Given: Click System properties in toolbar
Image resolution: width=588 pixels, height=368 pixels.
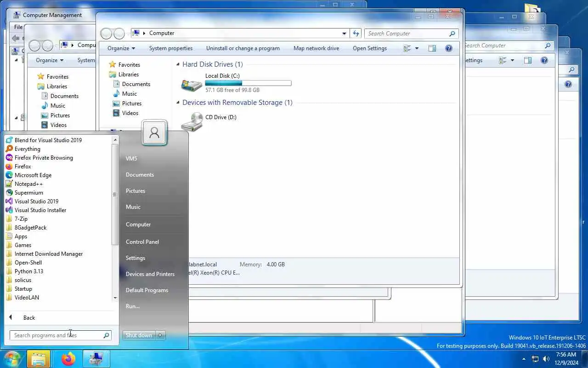Looking at the screenshot, I should [x=171, y=48].
